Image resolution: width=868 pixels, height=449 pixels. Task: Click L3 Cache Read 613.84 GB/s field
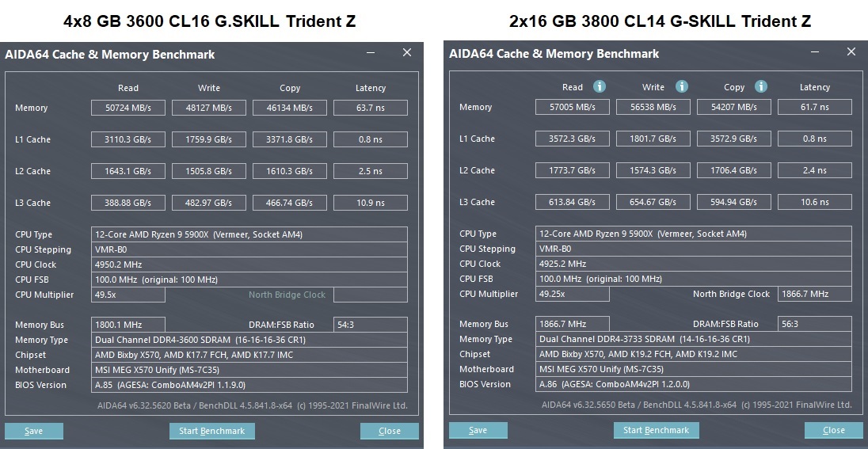(x=573, y=201)
